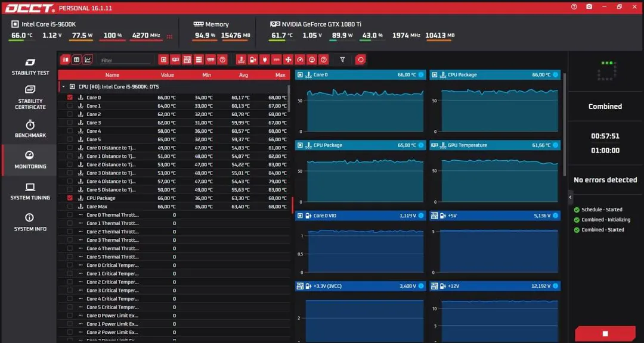Toggle the motherboard hardware filter icon
644x343 pixels.
coord(187,60)
